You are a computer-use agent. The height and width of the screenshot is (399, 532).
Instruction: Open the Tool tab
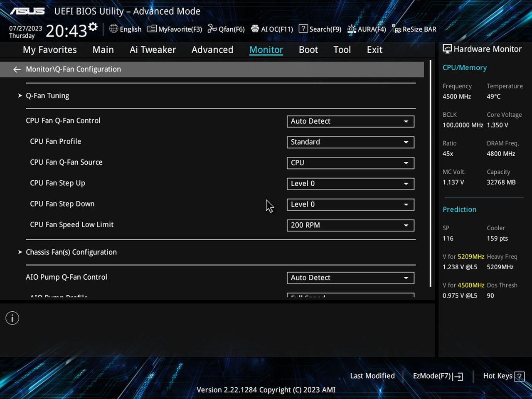[x=342, y=50]
